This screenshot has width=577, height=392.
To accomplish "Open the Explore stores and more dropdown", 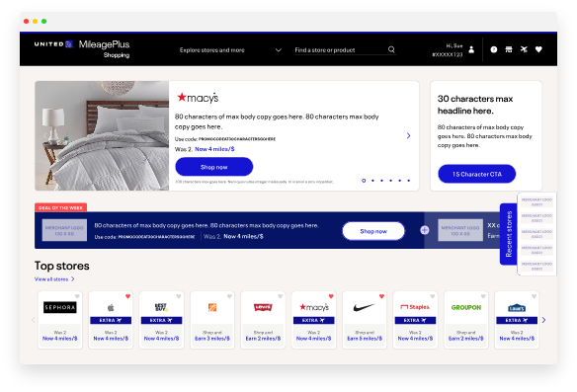I will tap(230, 50).
